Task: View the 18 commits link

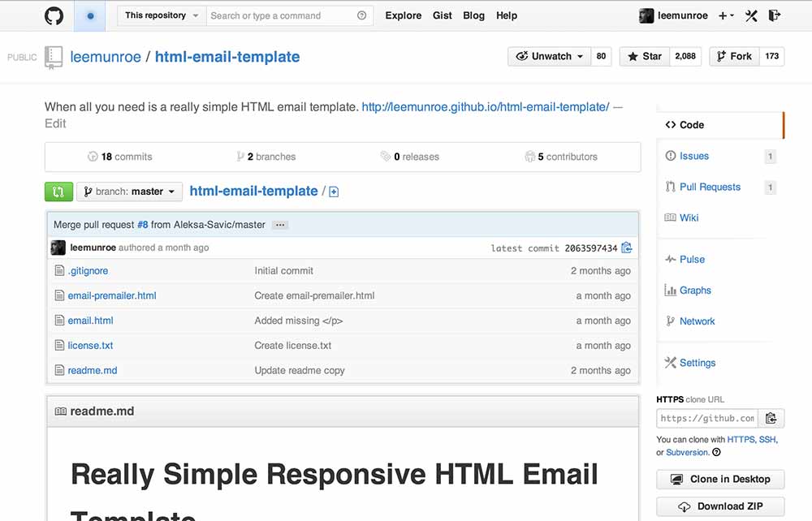Action: pos(119,157)
